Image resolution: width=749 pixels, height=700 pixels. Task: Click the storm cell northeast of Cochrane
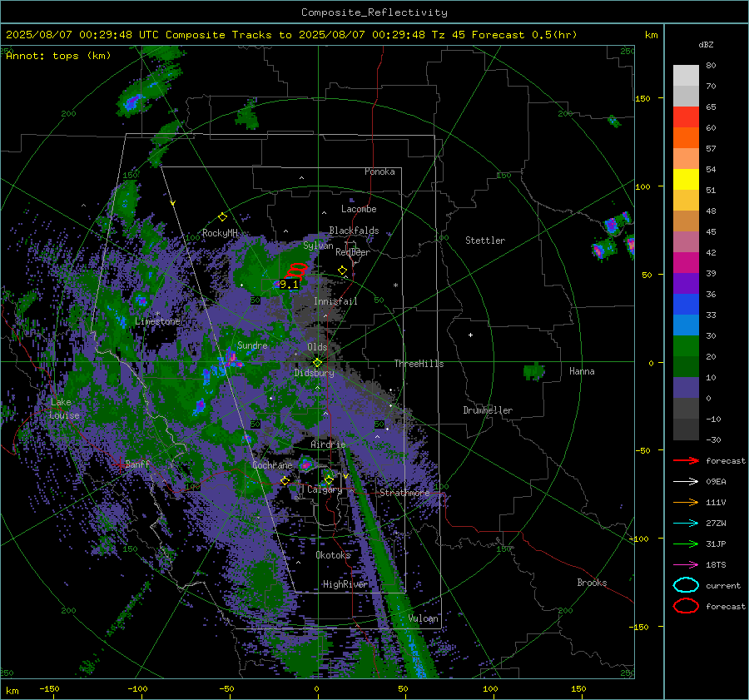(x=305, y=464)
